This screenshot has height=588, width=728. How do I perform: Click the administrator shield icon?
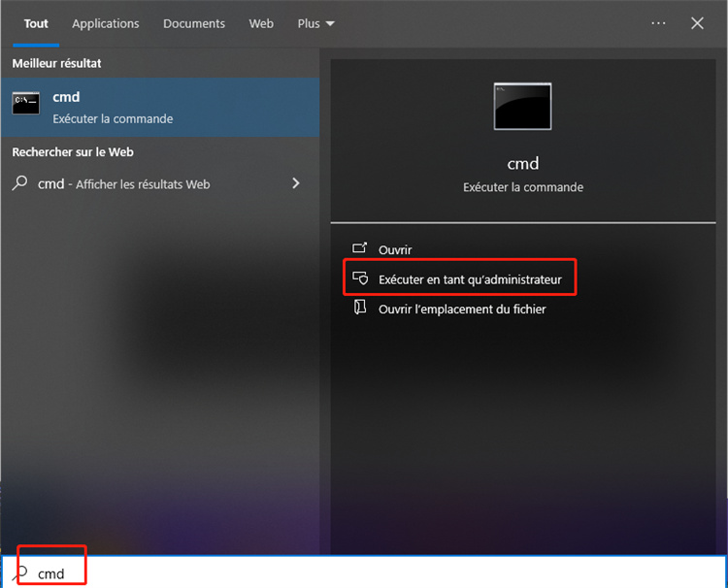pyautogui.click(x=360, y=278)
